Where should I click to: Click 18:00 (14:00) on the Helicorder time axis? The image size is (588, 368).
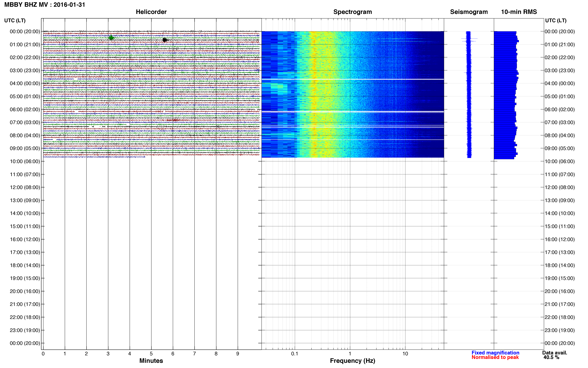[x=25, y=265]
